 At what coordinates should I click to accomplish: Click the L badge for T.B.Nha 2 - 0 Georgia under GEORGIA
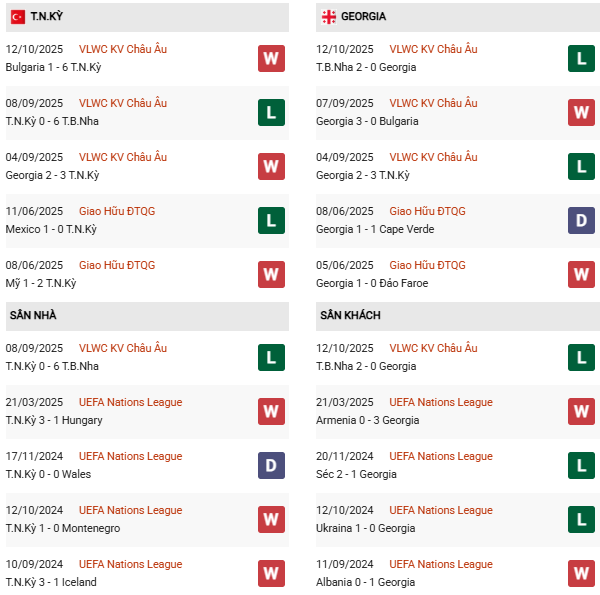tap(581, 58)
